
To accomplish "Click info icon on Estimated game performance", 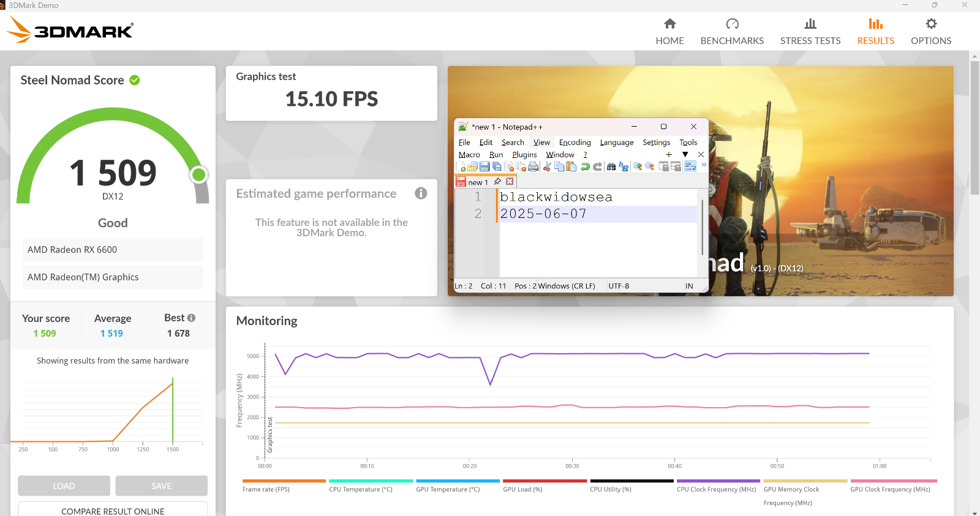I will tap(421, 193).
